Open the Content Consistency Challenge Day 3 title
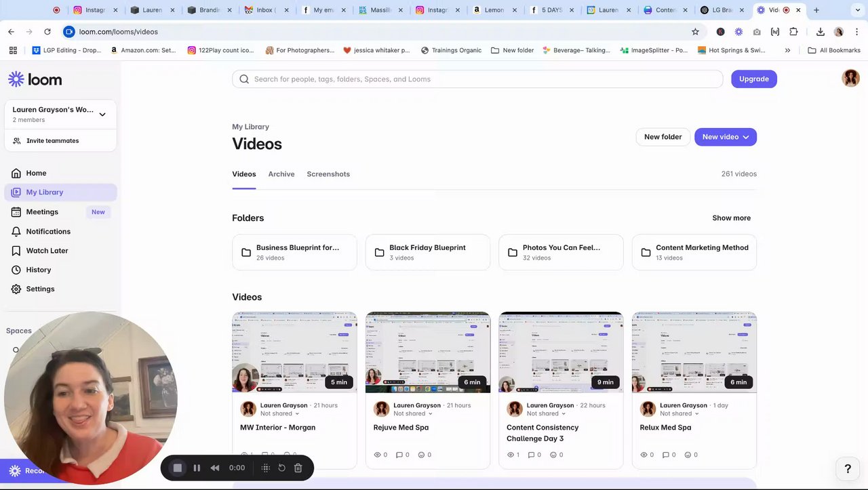The height and width of the screenshot is (490, 868). tap(542, 433)
